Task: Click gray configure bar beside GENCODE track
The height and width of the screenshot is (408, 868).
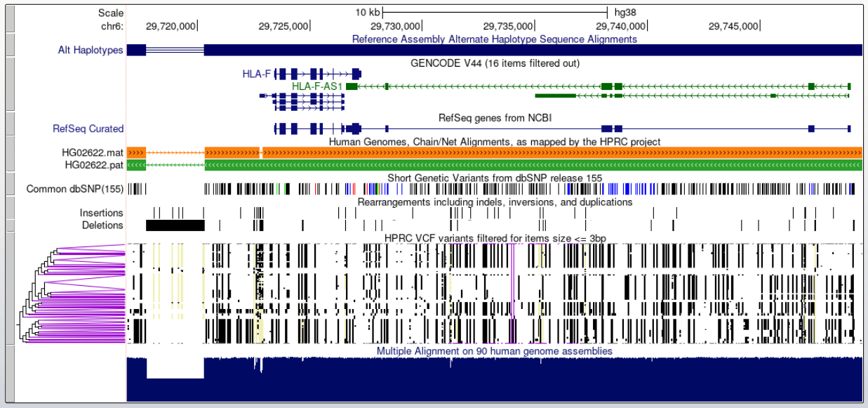Action: pyautogui.click(x=10, y=84)
